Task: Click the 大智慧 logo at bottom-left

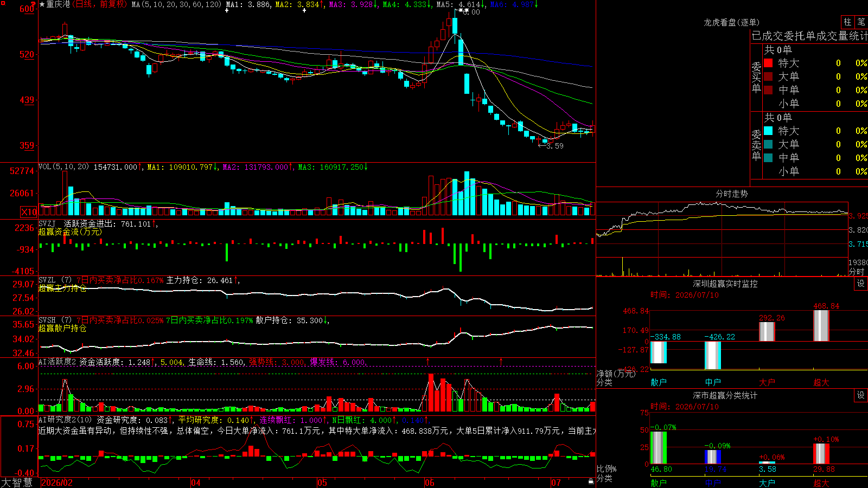Action: (x=17, y=483)
